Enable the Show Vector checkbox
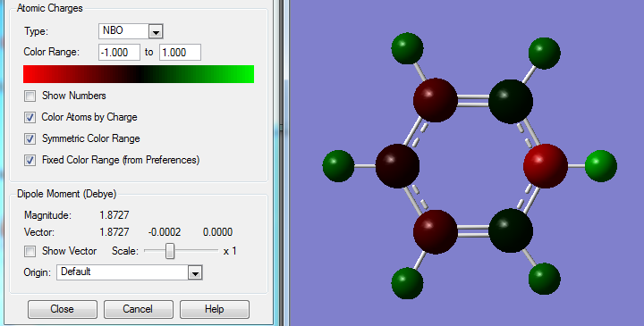Image resolution: width=644 pixels, height=326 pixels. pos(30,251)
